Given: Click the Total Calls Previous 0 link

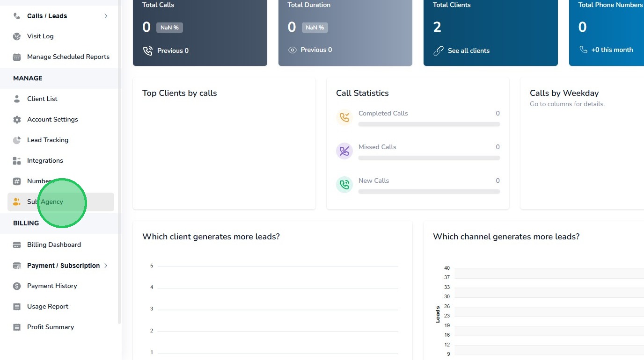Looking at the screenshot, I should (172, 51).
